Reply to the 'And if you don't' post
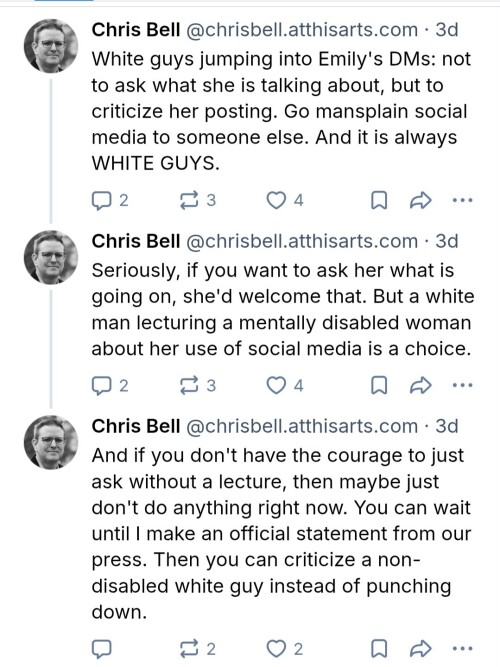Image resolution: width=500 pixels, height=667 pixels. pyautogui.click(x=102, y=649)
